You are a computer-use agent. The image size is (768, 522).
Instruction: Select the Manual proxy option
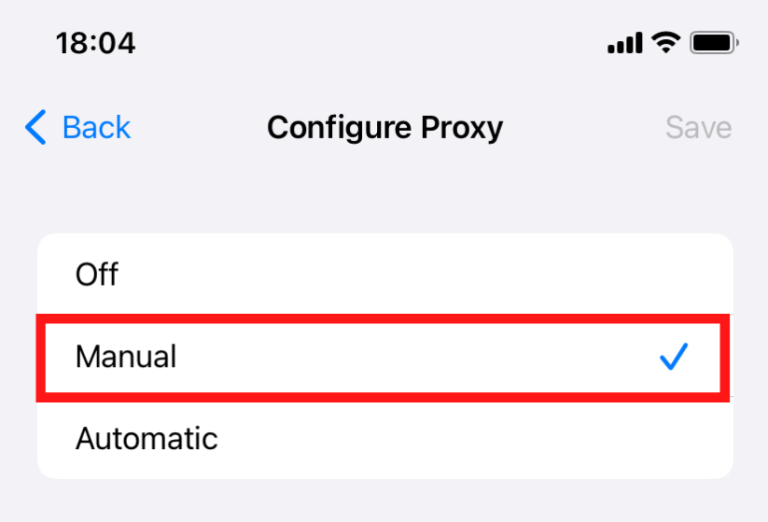pyautogui.click(x=384, y=357)
